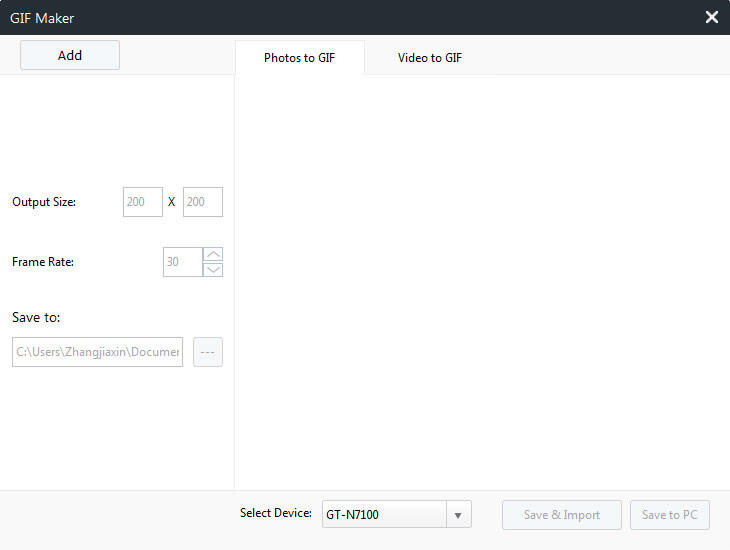The height and width of the screenshot is (550, 730).
Task: Increase frame rate with the up arrow
Action: tap(213, 255)
